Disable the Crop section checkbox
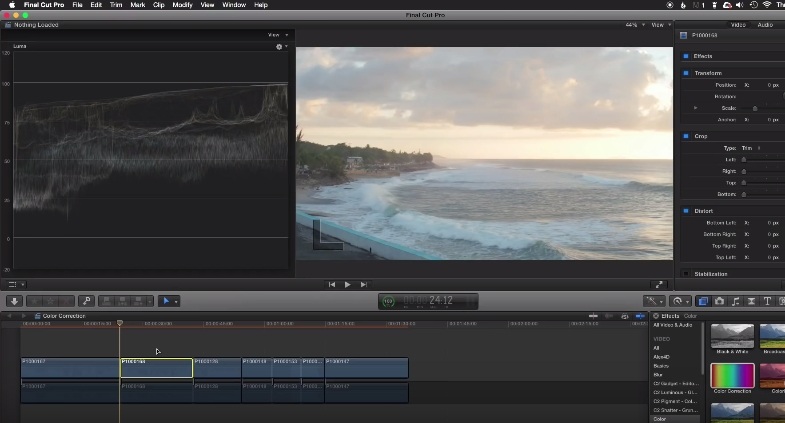This screenshot has width=785, height=423. (x=686, y=136)
